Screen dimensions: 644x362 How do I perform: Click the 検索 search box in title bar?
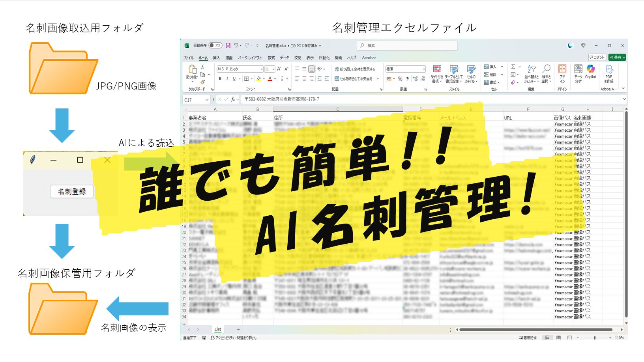point(407,46)
